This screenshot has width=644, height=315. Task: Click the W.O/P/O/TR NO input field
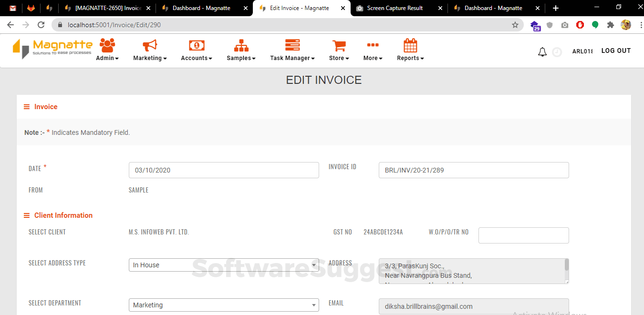click(523, 235)
